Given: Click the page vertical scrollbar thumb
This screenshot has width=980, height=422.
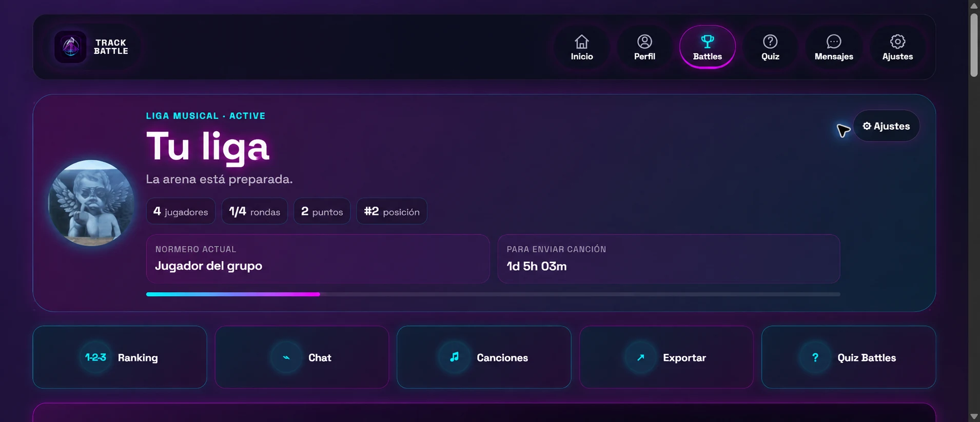Looking at the screenshot, I should (x=974, y=45).
